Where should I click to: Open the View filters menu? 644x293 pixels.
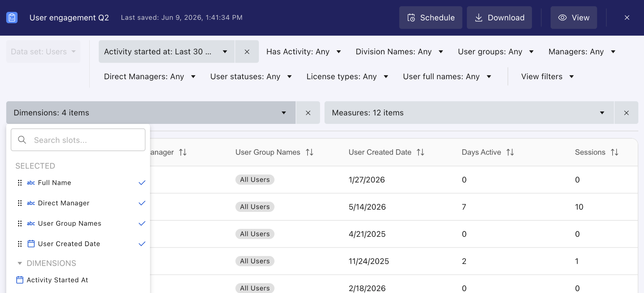pyautogui.click(x=547, y=77)
